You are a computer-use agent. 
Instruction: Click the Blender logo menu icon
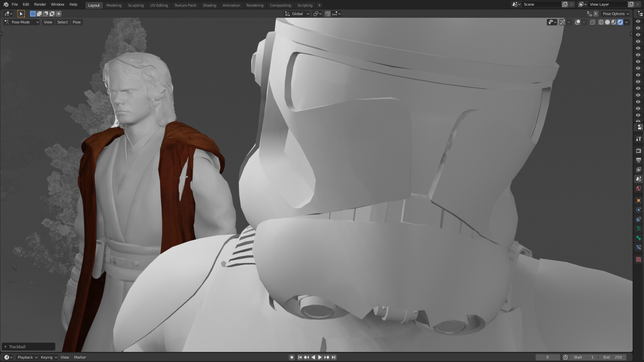[x=6, y=4]
